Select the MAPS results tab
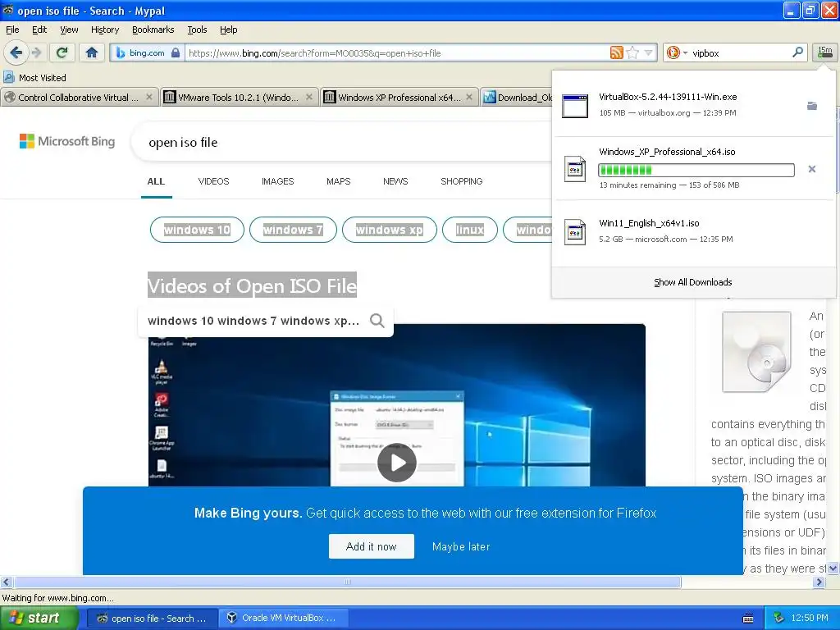The height and width of the screenshot is (630, 840). (x=338, y=181)
